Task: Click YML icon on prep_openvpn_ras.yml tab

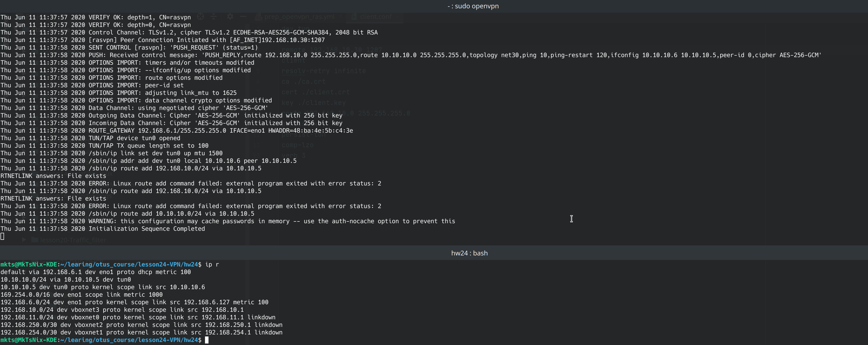Action: tap(258, 17)
